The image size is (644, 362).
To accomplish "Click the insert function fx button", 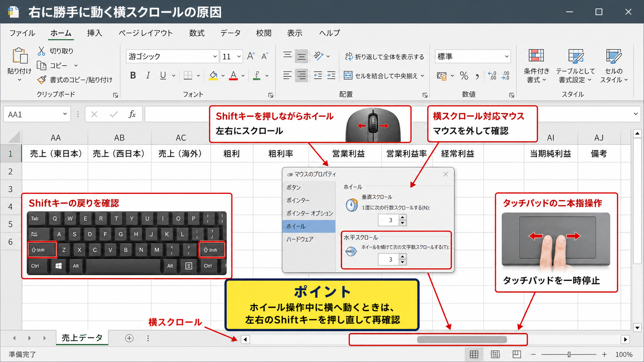I will [x=132, y=114].
